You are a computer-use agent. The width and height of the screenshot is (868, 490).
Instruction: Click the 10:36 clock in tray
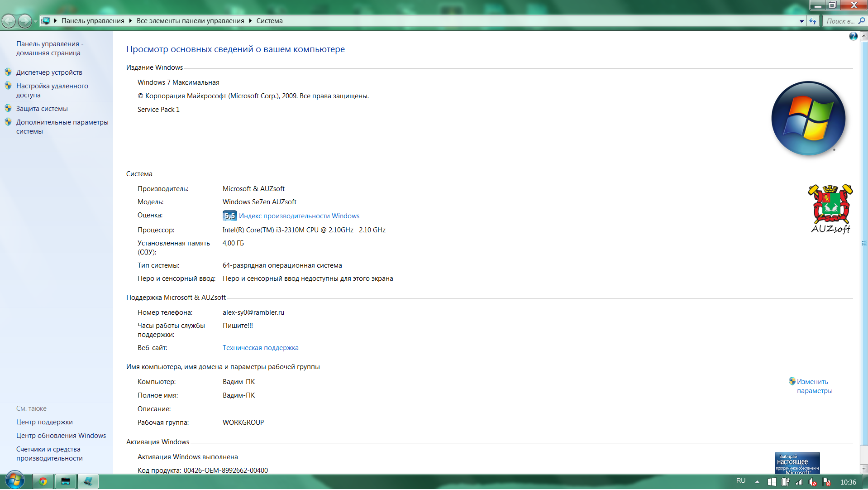click(848, 482)
